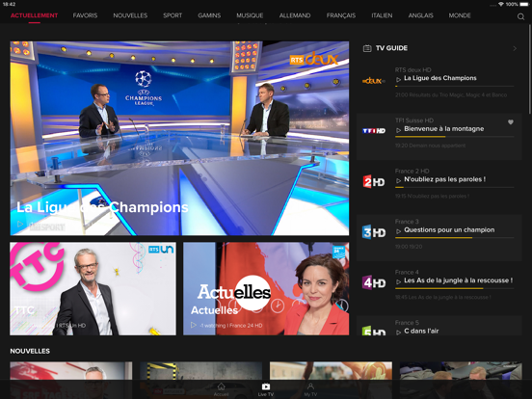Click the France 4 HD channel logo
This screenshot has height=399, width=532.
[374, 282]
